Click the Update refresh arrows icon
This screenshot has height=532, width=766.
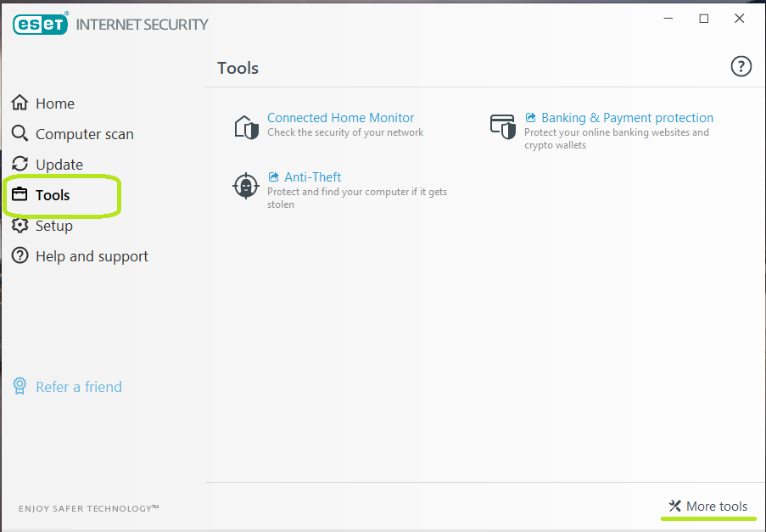click(20, 164)
